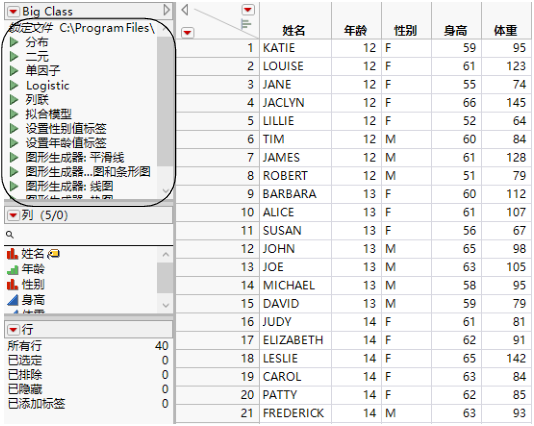Run the 设置性别值标签 script triangle

[14, 128]
